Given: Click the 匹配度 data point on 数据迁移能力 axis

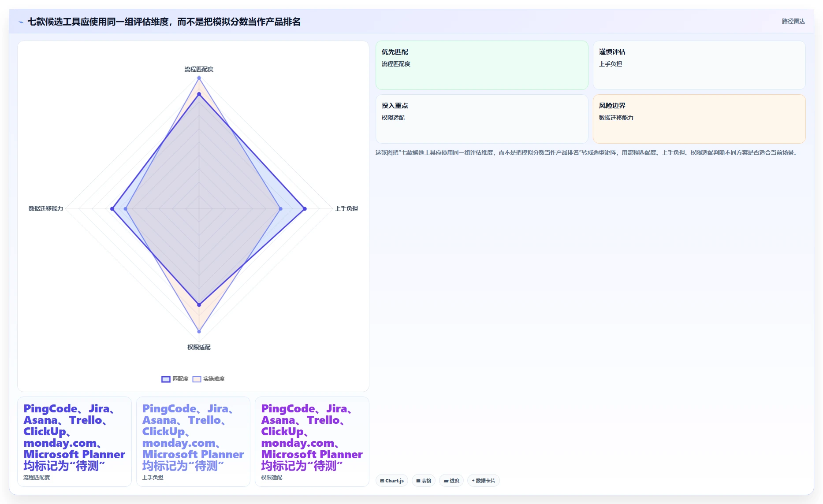Looking at the screenshot, I should click(112, 209).
